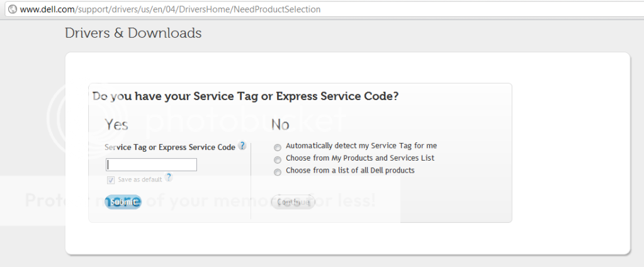This screenshot has width=644, height=267.
Task: Click the 'Choose from a list of all Dell products' text
Action: (x=350, y=171)
